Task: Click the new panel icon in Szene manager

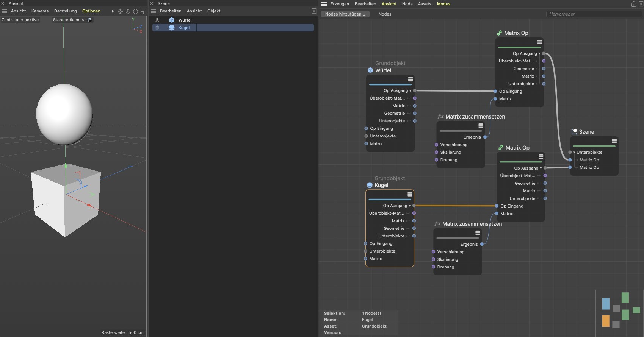Action: pyautogui.click(x=314, y=11)
